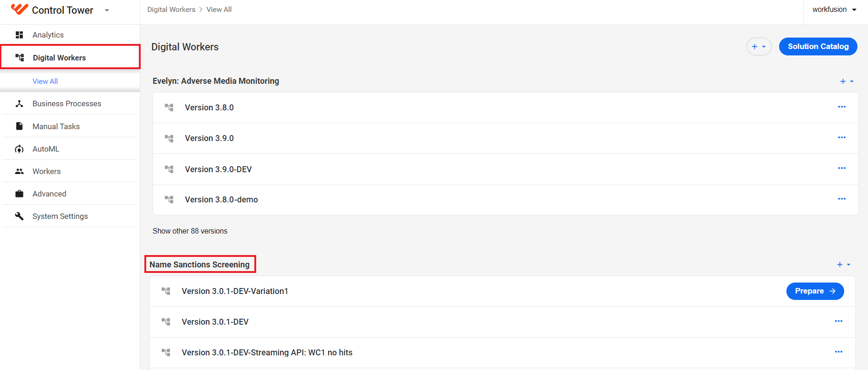Click the Control Tower logo
This screenshot has width=868, height=370.
pos(20,9)
